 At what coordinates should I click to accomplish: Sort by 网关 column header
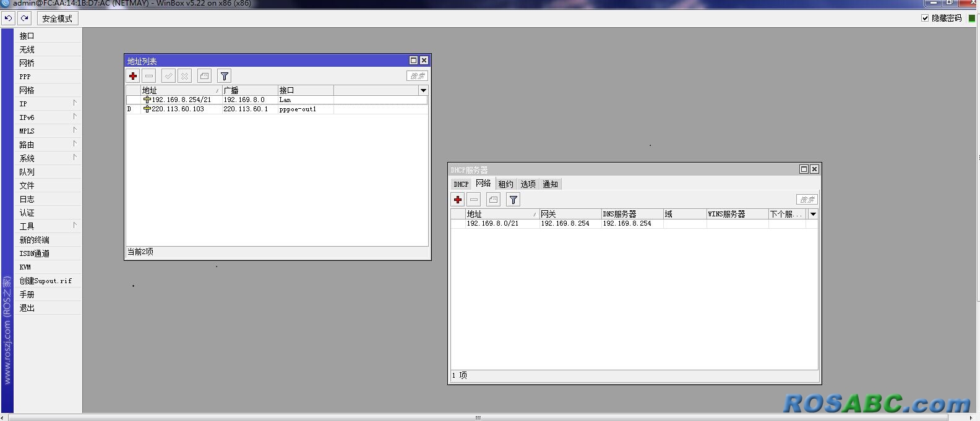(570, 214)
